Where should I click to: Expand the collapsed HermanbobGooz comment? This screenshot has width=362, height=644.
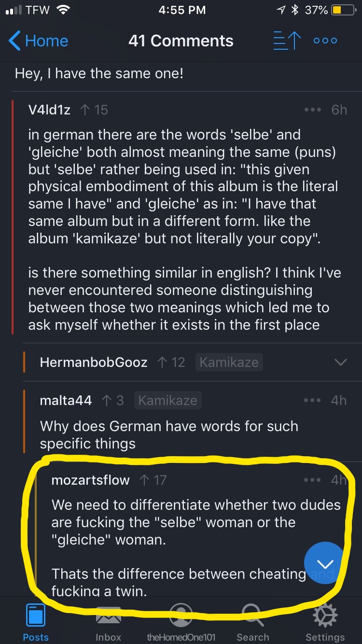coord(341,362)
